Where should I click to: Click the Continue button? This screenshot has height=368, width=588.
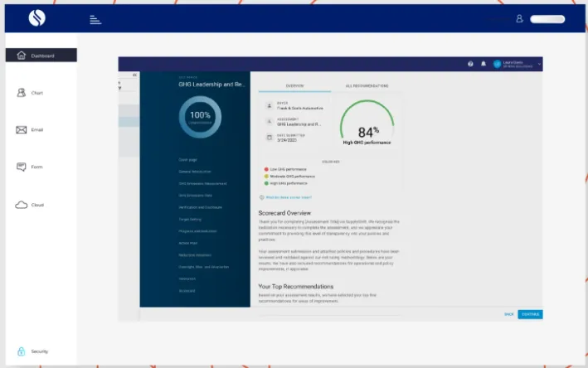(x=530, y=314)
